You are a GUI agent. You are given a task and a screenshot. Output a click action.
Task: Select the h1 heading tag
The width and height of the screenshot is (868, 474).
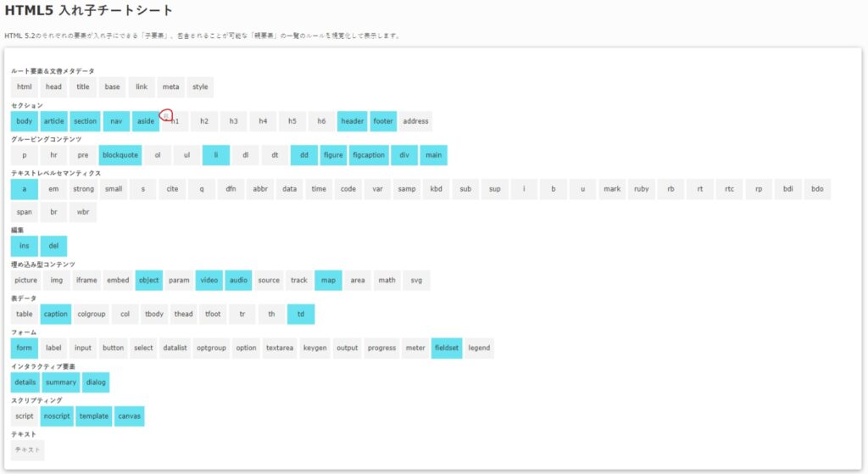tap(175, 121)
